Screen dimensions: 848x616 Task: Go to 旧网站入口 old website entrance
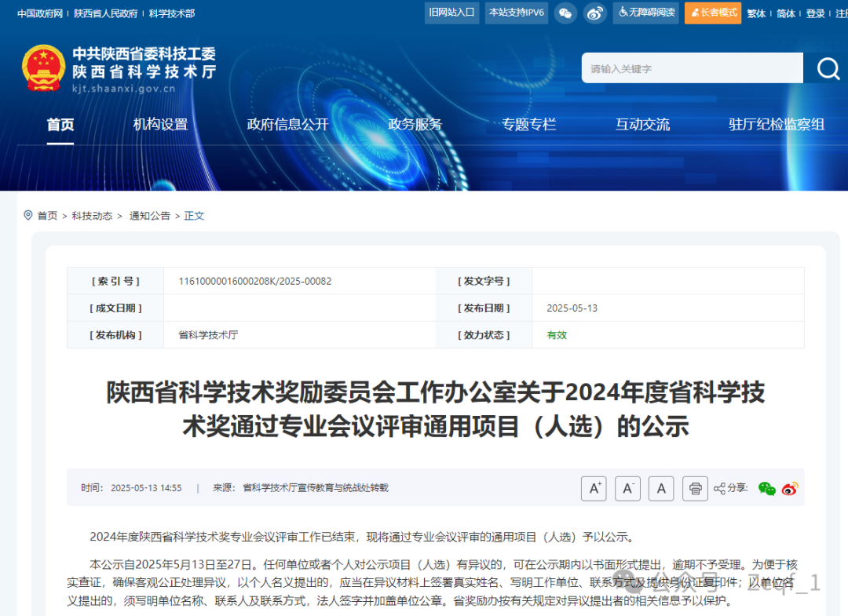click(451, 13)
